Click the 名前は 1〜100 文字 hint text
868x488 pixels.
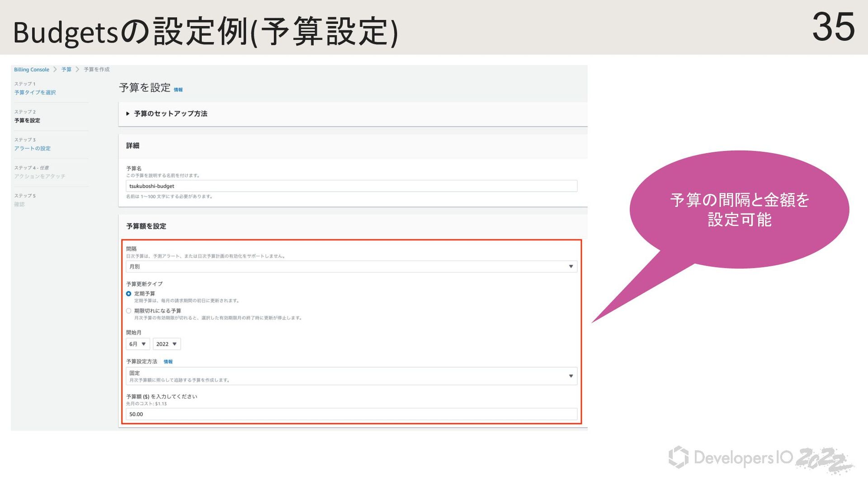(x=169, y=197)
